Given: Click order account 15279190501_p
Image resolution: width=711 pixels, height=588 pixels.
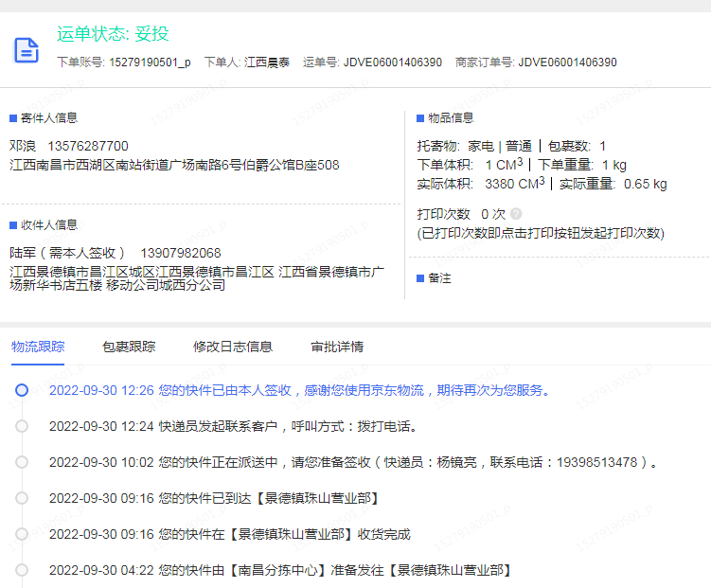Looking at the screenshot, I should 150,62.
